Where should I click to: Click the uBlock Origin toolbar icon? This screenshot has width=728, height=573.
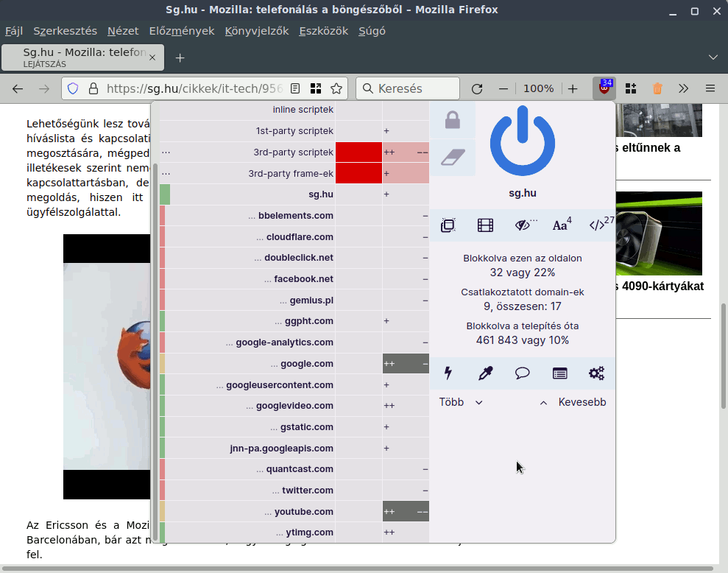[604, 88]
